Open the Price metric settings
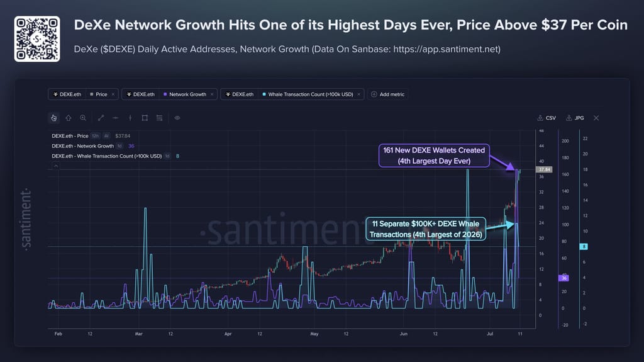 click(x=101, y=94)
